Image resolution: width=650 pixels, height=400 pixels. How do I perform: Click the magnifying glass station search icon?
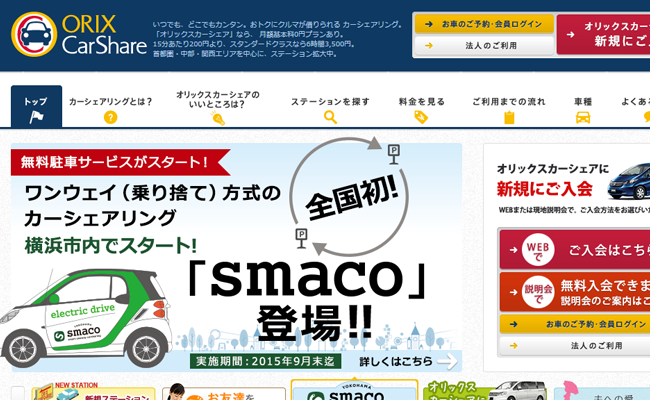(x=330, y=118)
